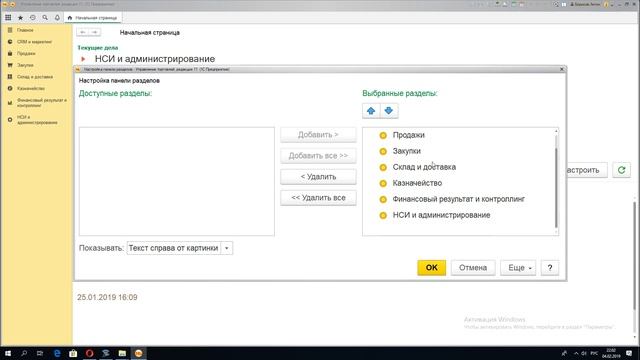Show hidden system tray icons
Image resolution: width=640 pixels, height=360 pixels.
point(576,353)
